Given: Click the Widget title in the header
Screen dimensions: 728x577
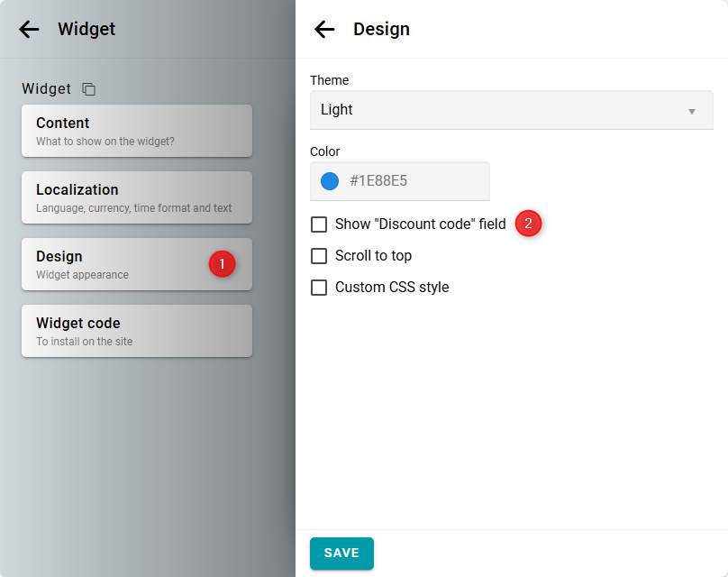Looking at the screenshot, I should pos(86,29).
